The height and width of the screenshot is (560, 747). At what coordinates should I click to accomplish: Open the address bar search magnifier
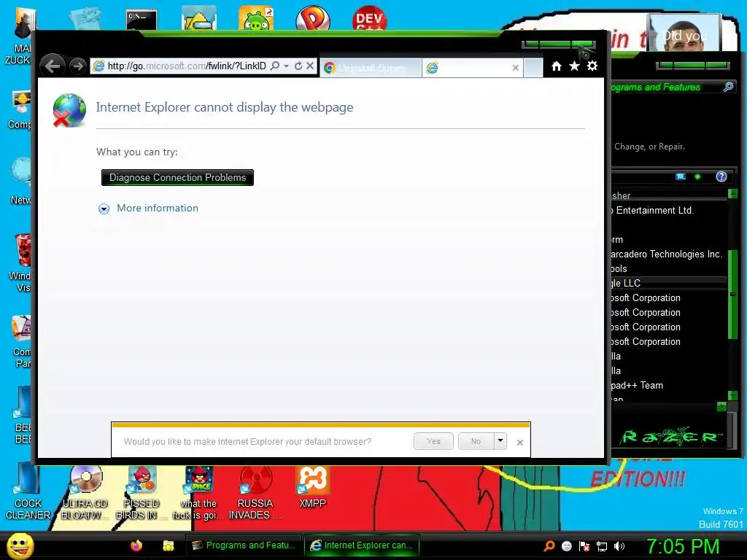click(275, 66)
